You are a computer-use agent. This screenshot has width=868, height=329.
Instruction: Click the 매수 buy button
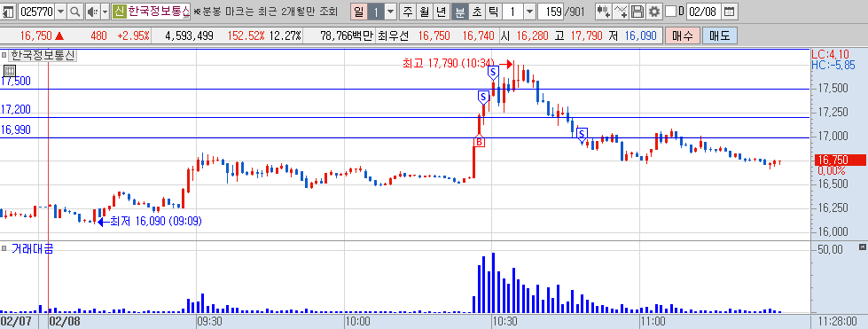(x=683, y=36)
